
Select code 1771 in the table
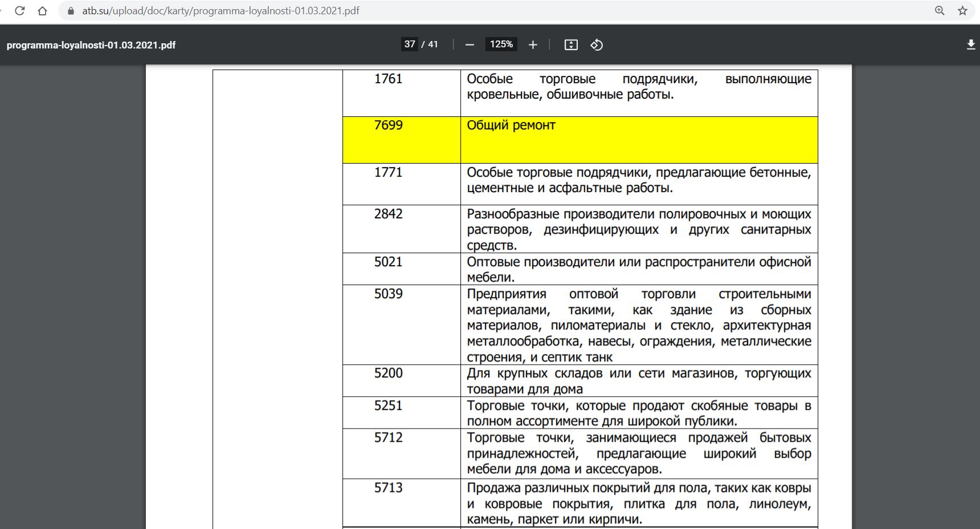click(x=388, y=172)
